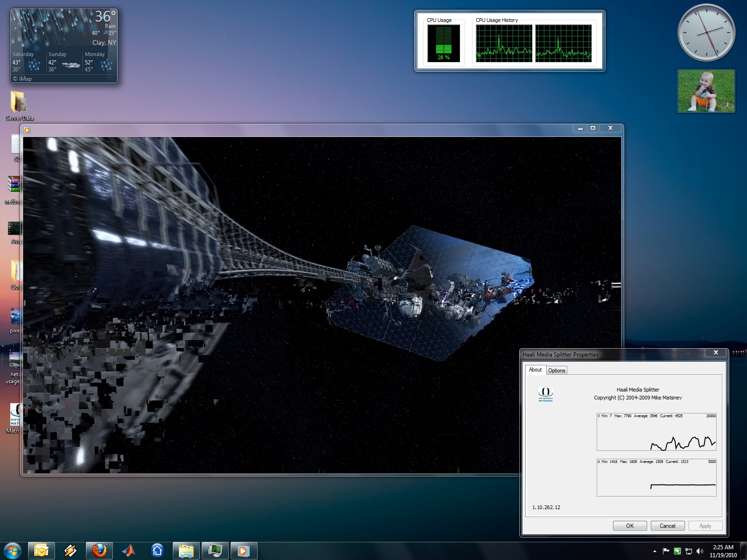The height and width of the screenshot is (560, 747).
Task: Click the Show Desktop button
Action: point(744,551)
